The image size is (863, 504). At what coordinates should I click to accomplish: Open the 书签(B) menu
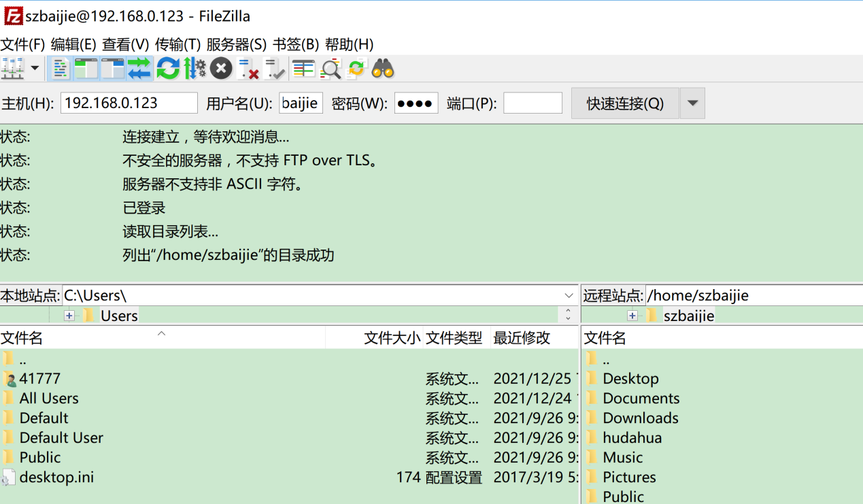(296, 44)
